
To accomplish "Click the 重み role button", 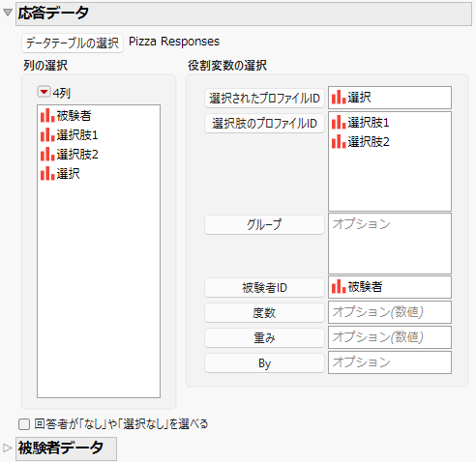I will click(264, 337).
